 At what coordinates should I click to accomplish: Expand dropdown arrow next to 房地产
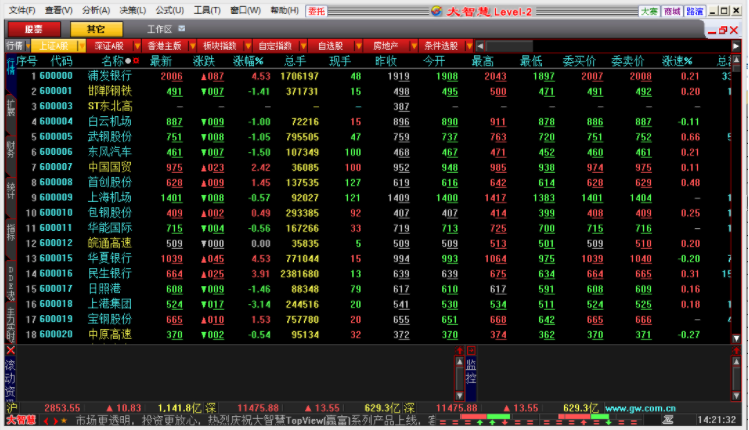coord(414,46)
